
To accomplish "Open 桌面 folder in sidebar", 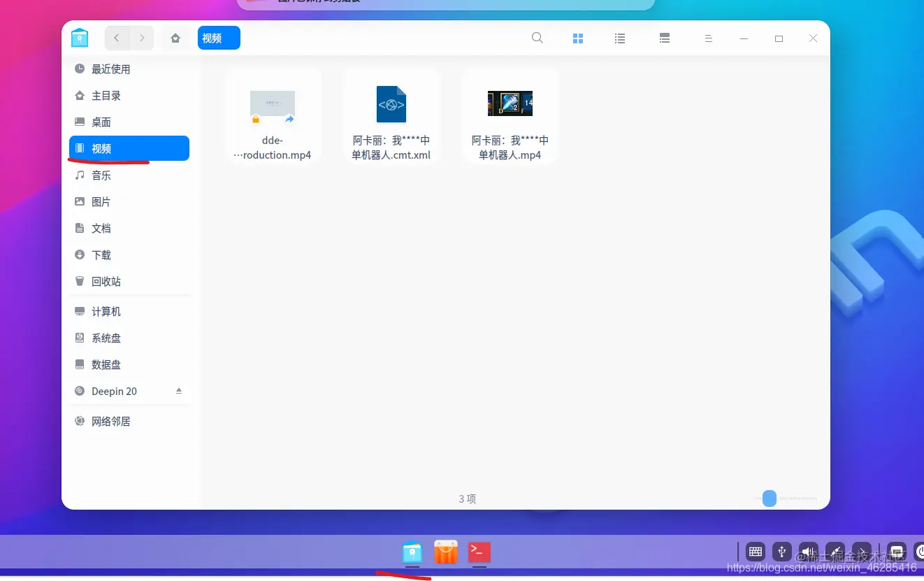I will (129, 122).
